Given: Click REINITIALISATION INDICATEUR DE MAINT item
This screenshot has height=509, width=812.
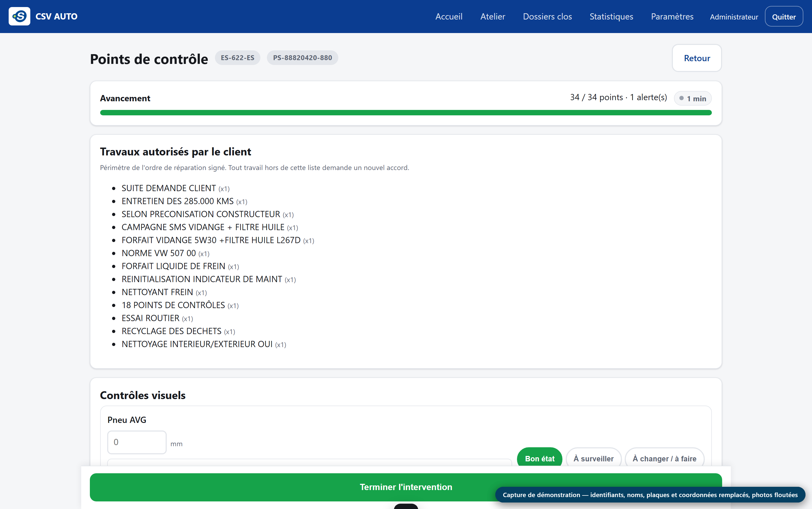Looking at the screenshot, I should pyautogui.click(x=208, y=279).
